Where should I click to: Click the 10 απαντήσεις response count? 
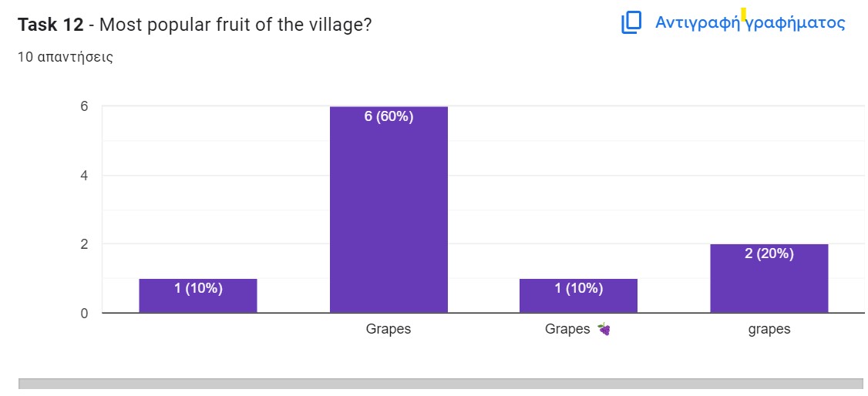point(65,57)
